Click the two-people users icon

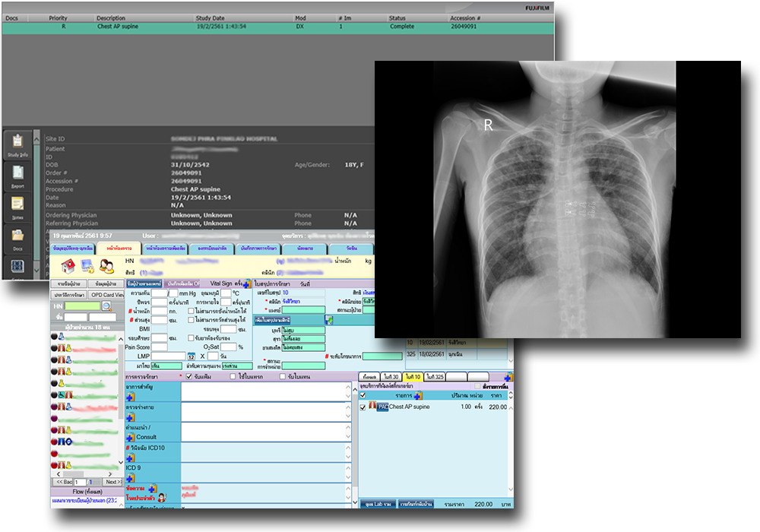click(x=106, y=265)
